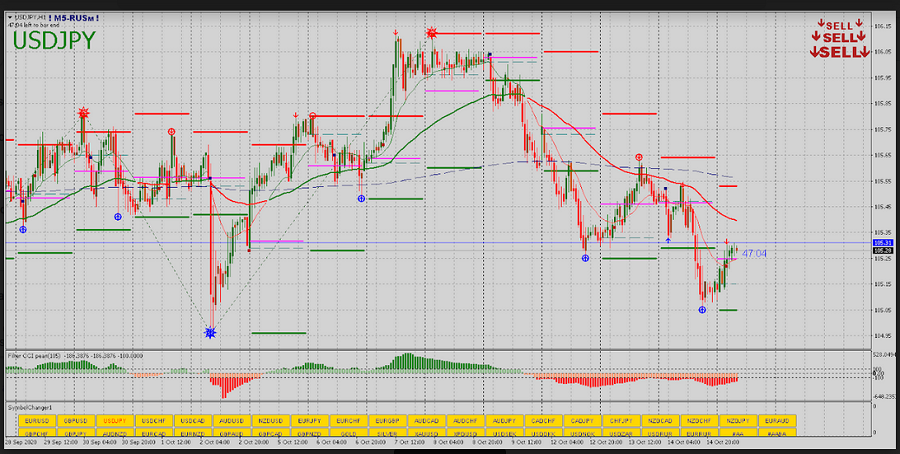Click the blue 47:04 bar countdown timer
Image resolution: width=900 pixels, height=454 pixels.
coord(754,254)
